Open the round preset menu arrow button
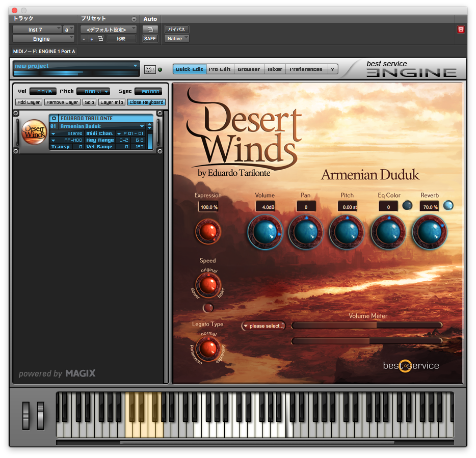The height and width of the screenshot is (458, 476). [x=134, y=19]
